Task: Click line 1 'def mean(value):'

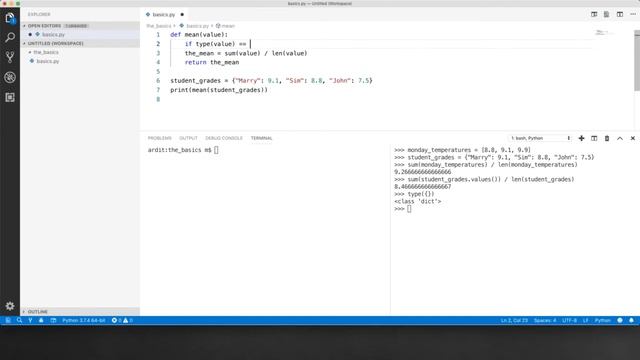Action: (x=199, y=35)
